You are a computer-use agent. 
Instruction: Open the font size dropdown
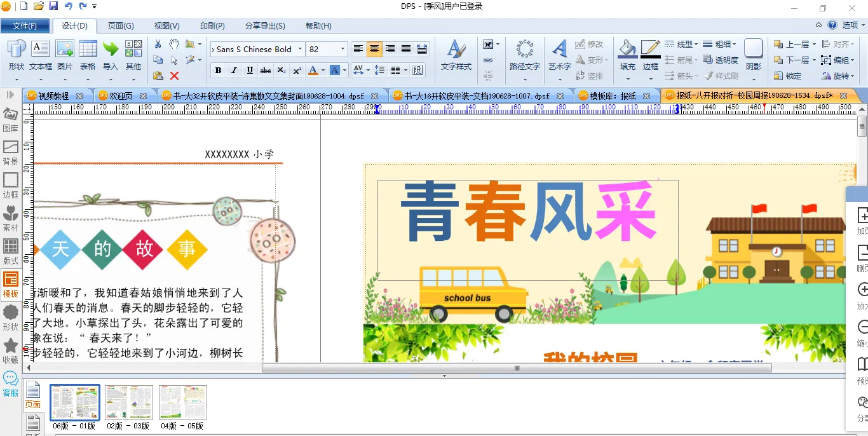(342, 49)
